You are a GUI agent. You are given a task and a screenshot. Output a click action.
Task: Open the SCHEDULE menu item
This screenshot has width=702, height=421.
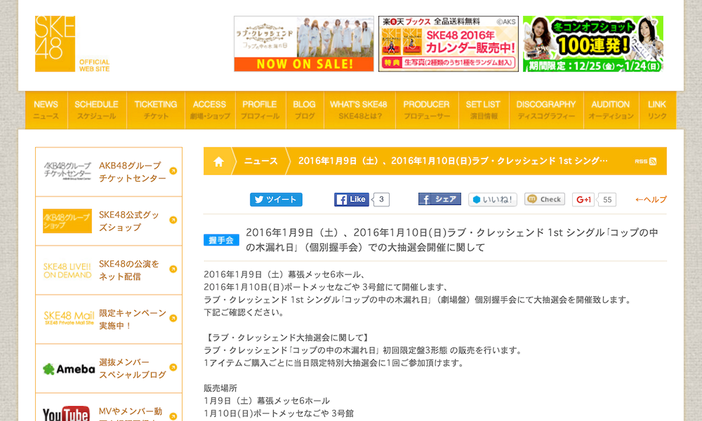point(97,110)
